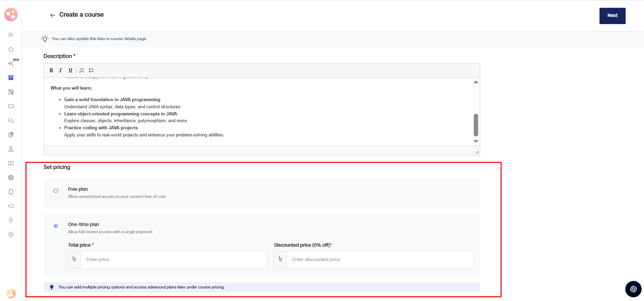Go back using the arrow beside Create a course
Screen dimensions: 644x301
52,15
